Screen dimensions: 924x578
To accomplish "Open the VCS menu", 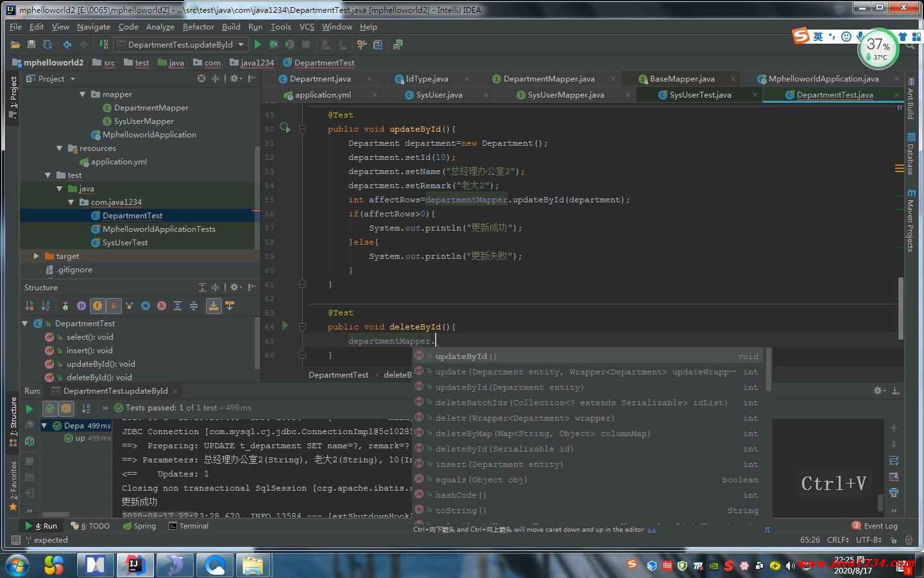I will [x=307, y=27].
